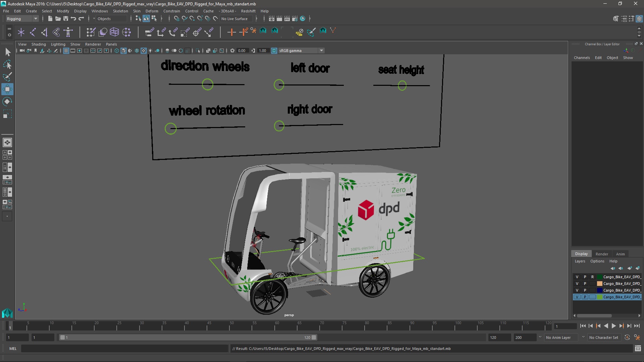Switch to the four-view panel layout
The image size is (644, 362).
pyautogui.click(x=7, y=155)
